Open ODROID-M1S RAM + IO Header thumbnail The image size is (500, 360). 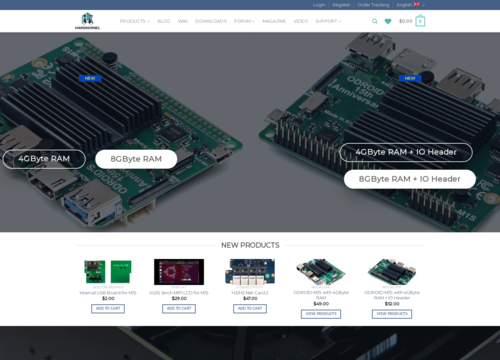coord(392,272)
